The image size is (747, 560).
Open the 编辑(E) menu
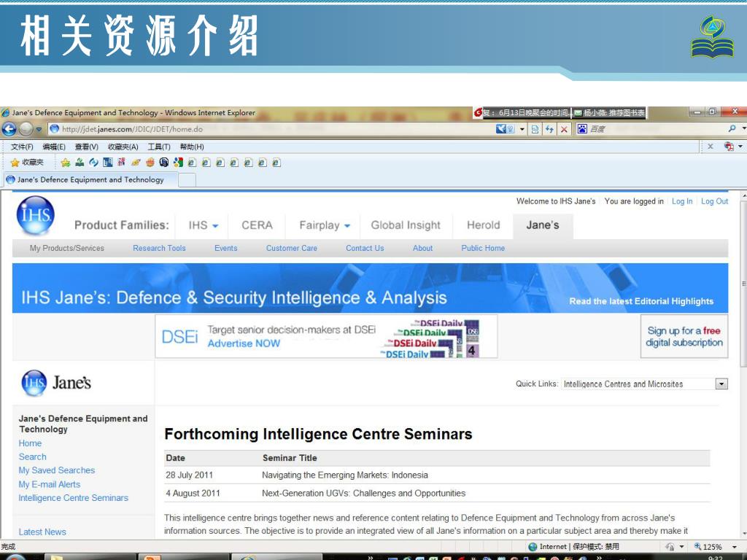click(x=54, y=147)
